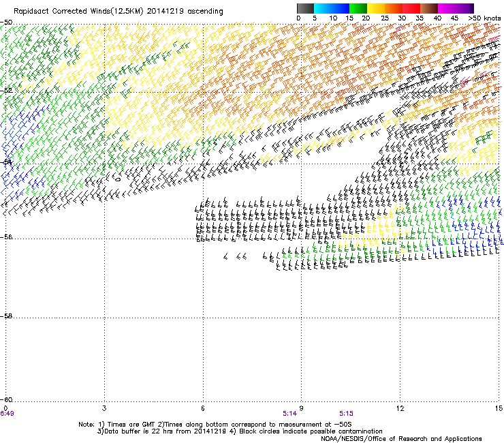Click the legend label 10

333,18
